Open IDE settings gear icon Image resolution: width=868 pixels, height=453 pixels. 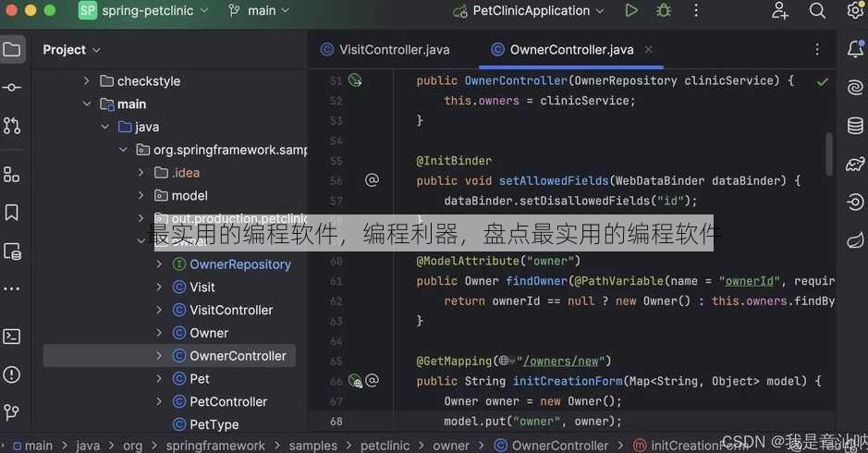coord(856,10)
